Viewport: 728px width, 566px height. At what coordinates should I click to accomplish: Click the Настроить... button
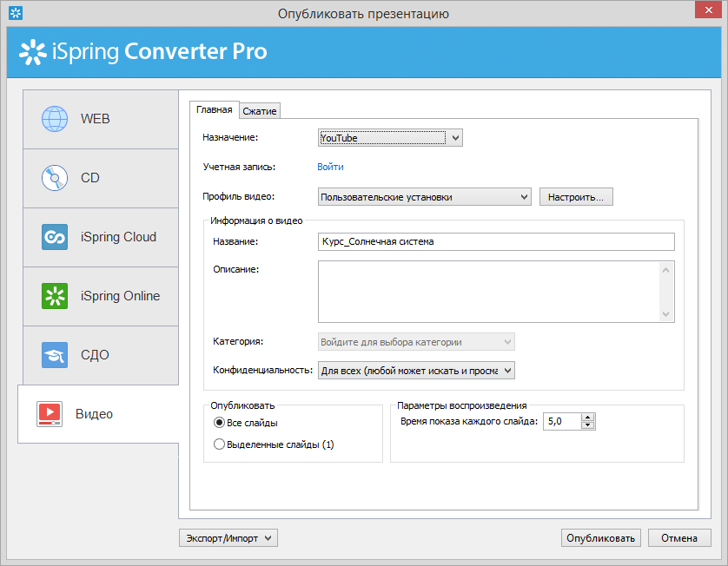[576, 197]
